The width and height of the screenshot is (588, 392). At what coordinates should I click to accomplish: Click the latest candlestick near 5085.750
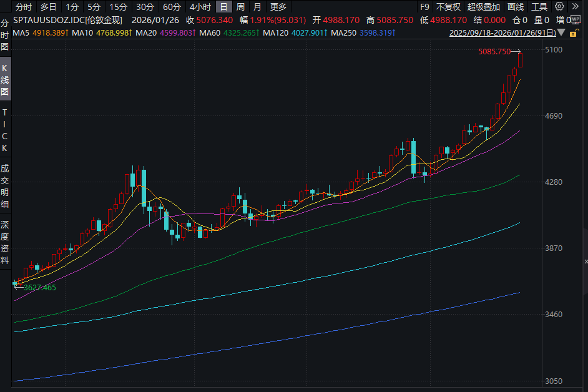tap(521, 61)
